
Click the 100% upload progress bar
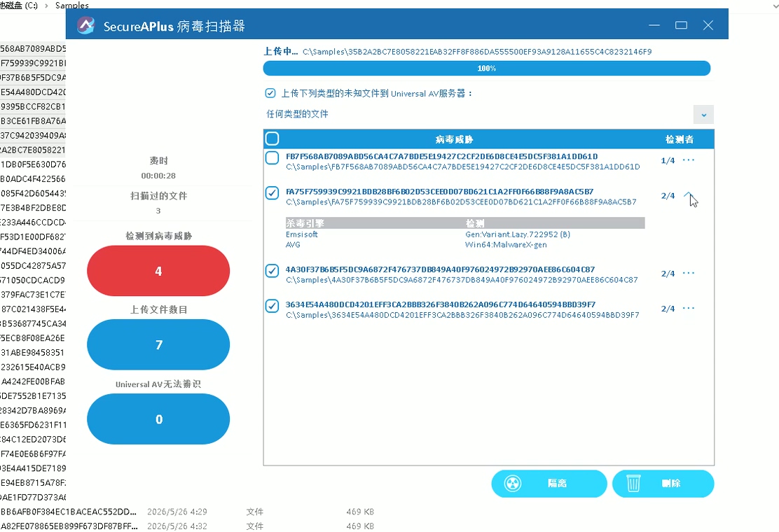pyautogui.click(x=487, y=69)
